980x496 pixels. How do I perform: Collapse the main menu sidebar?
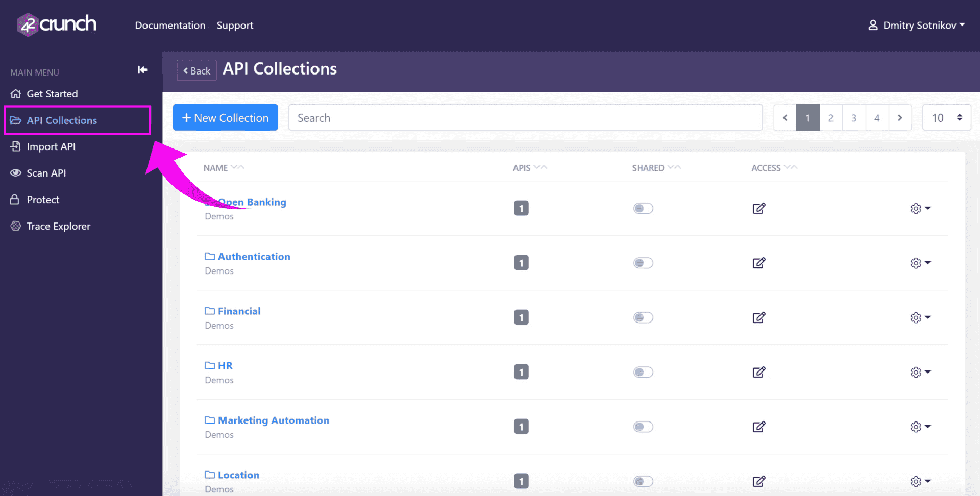[x=142, y=70]
